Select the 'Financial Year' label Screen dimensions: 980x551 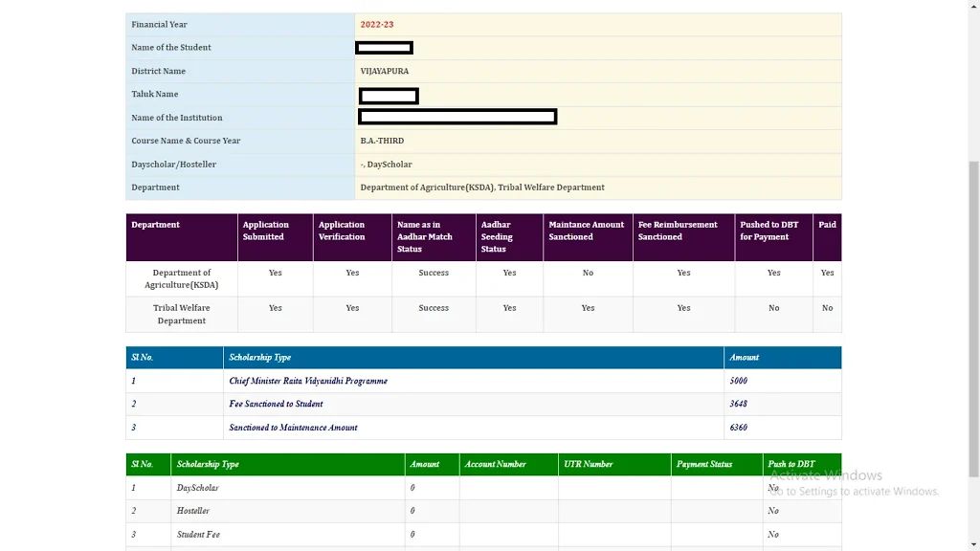159,24
